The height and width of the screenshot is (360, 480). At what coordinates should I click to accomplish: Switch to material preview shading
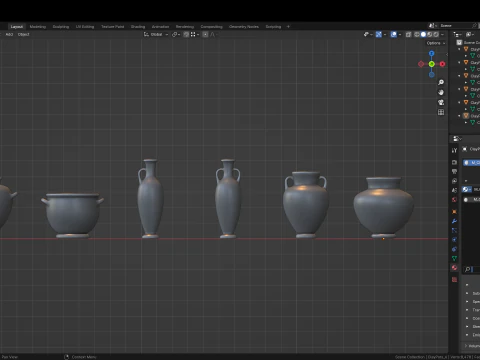(x=430, y=34)
